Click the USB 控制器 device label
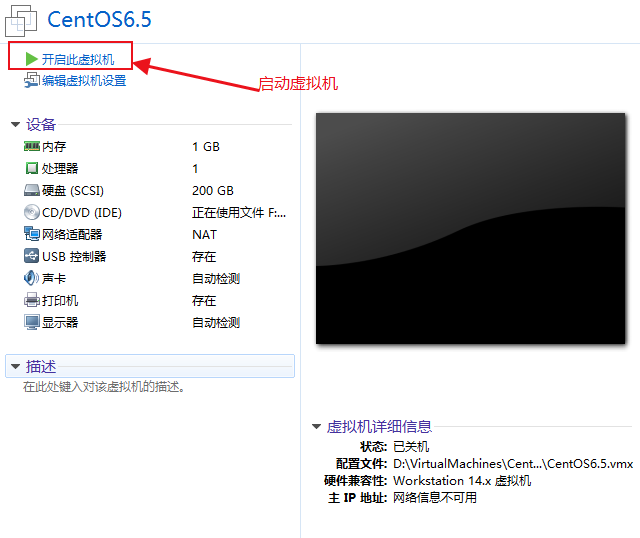This screenshot has width=640, height=538. tap(74, 256)
